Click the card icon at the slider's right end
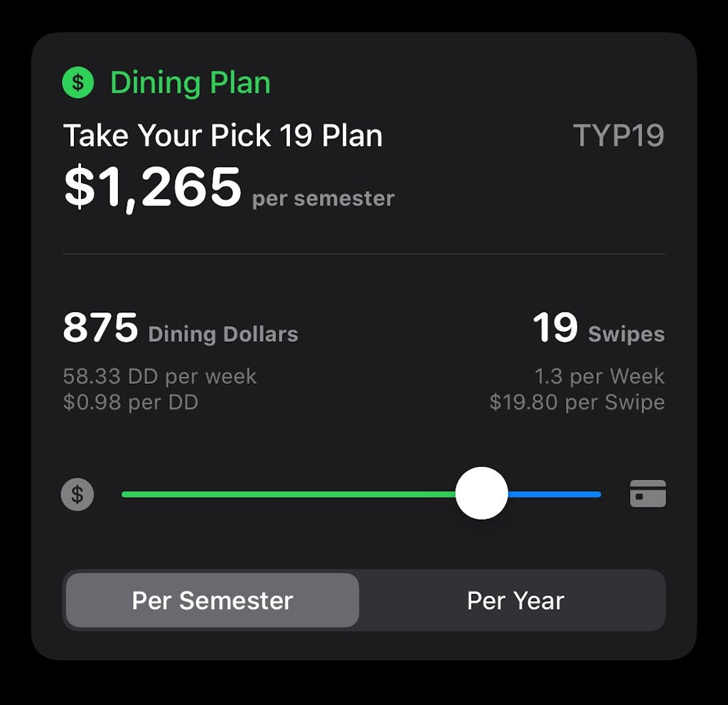 [x=647, y=495]
